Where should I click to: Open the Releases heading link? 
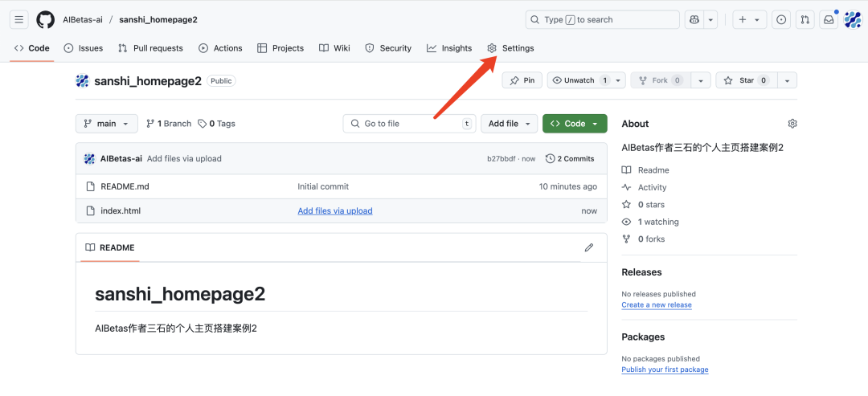641,272
